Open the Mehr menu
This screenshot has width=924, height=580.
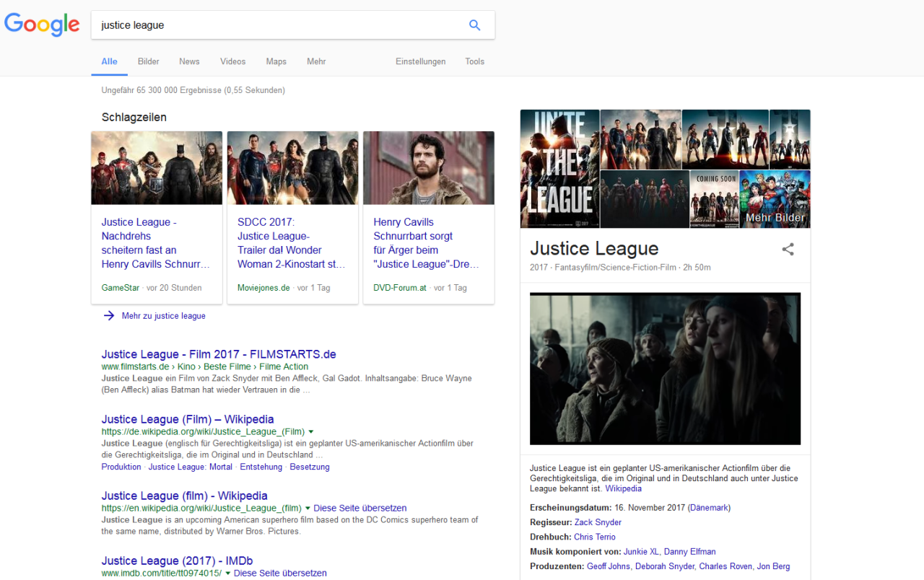point(316,62)
